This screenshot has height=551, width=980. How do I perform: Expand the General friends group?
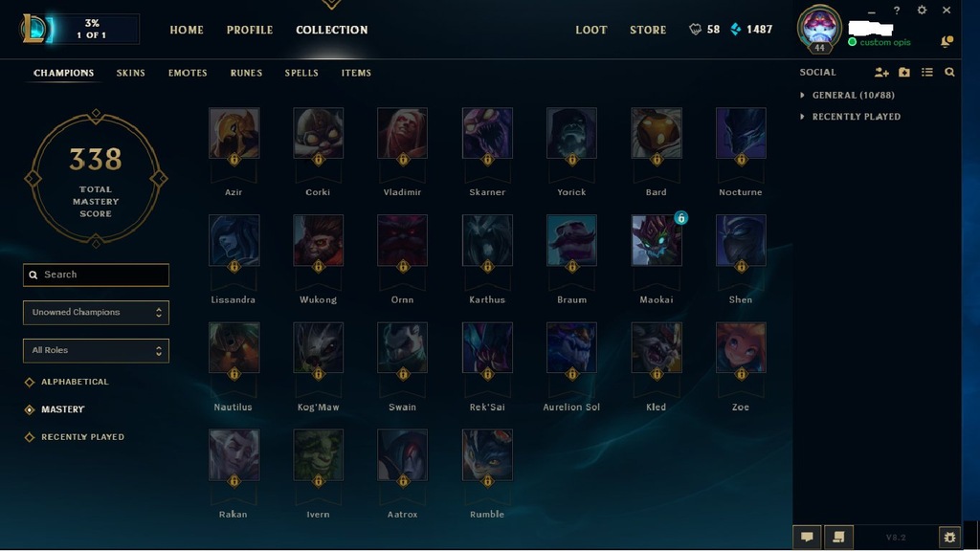click(x=848, y=95)
